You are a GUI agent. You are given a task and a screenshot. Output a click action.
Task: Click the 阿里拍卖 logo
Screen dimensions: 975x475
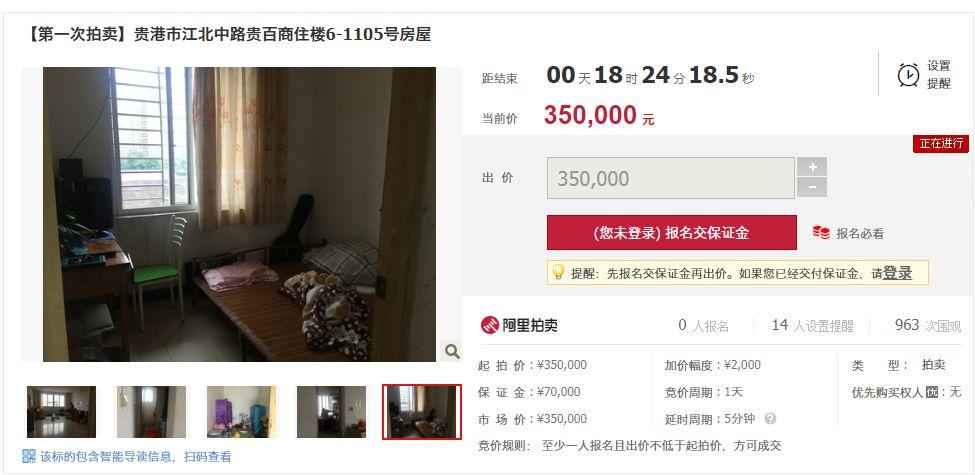click(x=519, y=325)
